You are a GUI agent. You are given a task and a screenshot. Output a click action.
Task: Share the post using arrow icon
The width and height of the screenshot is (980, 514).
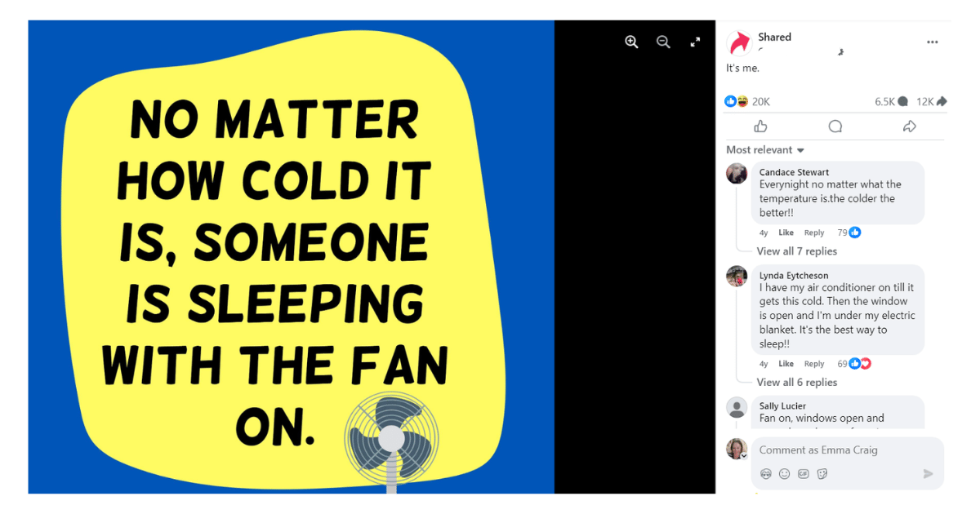[x=909, y=126]
